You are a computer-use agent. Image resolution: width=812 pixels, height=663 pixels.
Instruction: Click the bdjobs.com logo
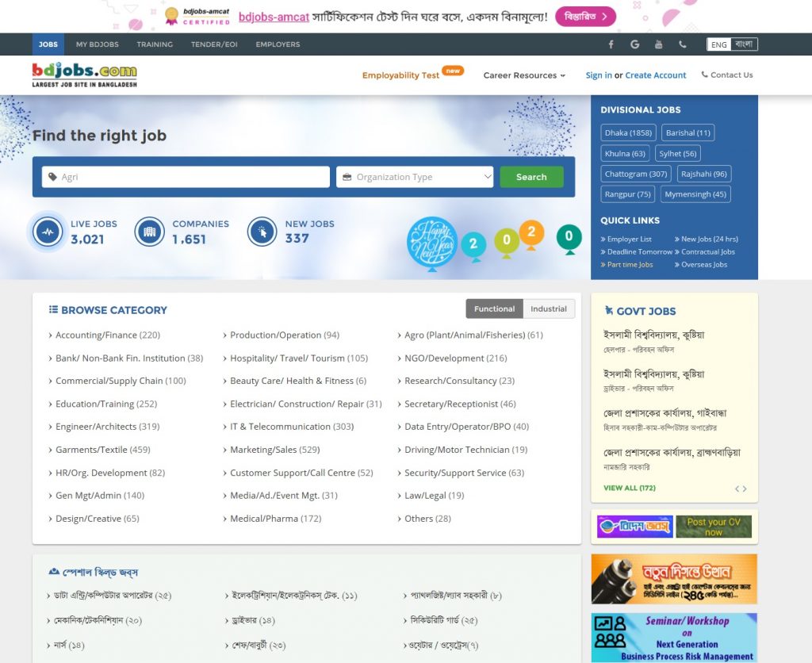84,75
